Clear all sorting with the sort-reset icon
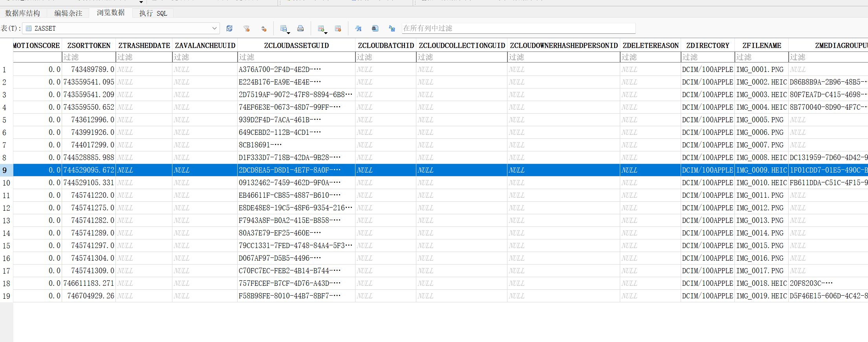 point(264,28)
